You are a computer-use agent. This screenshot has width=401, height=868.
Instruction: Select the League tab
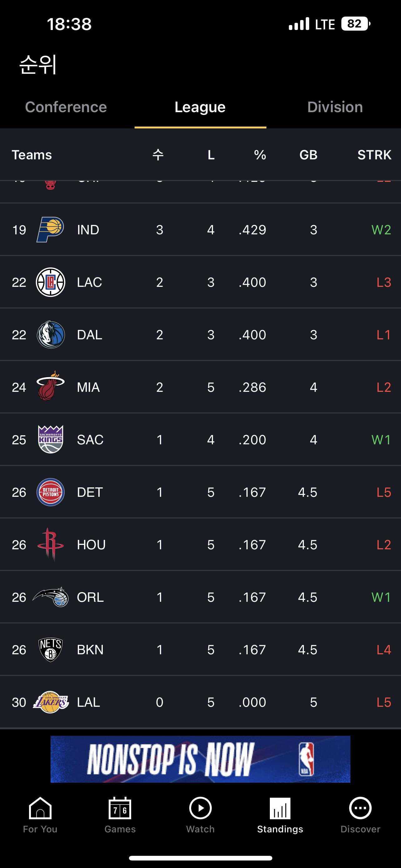point(200,107)
